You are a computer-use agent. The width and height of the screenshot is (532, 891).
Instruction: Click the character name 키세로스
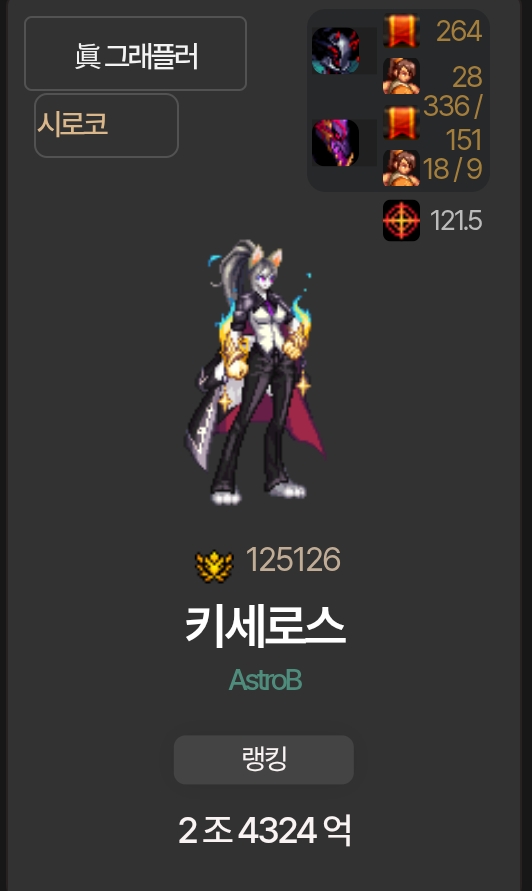[265, 626]
